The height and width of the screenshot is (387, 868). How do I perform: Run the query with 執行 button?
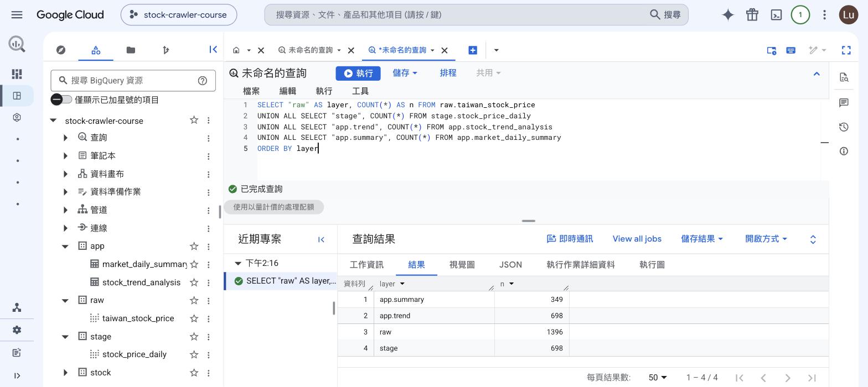(x=358, y=73)
